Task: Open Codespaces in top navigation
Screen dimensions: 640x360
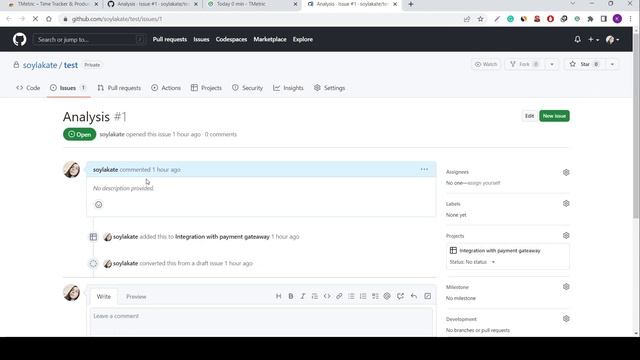Action: tap(231, 39)
